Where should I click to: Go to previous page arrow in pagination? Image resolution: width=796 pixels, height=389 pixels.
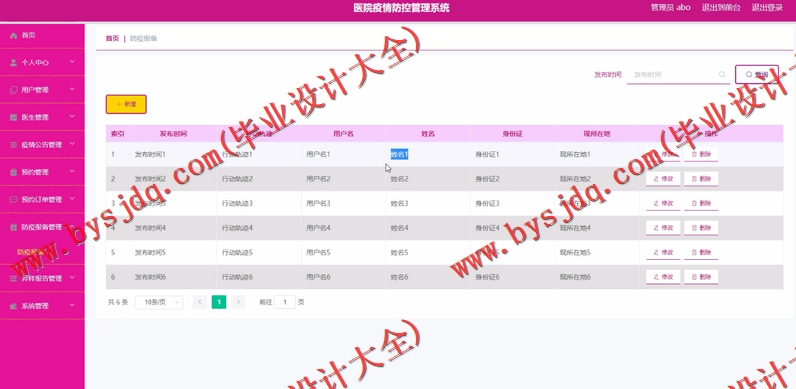coord(200,302)
